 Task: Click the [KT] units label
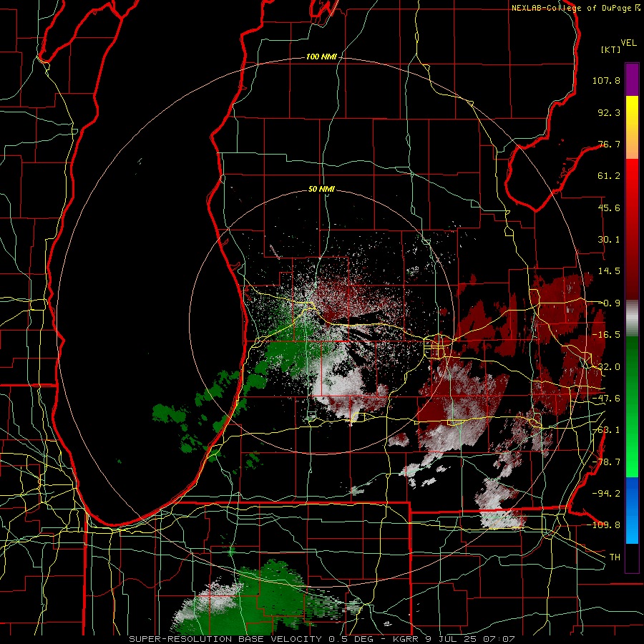coord(611,49)
